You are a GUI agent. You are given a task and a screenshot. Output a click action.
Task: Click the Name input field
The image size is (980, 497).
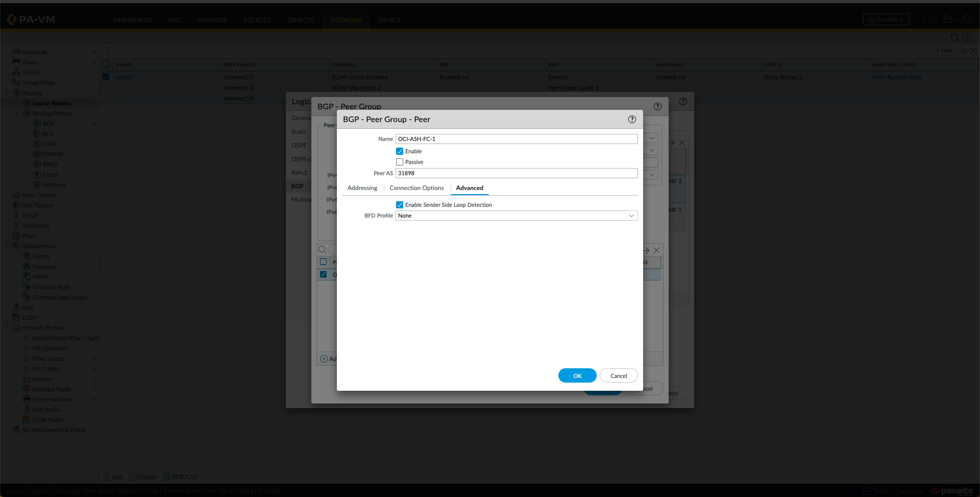tap(517, 139)
